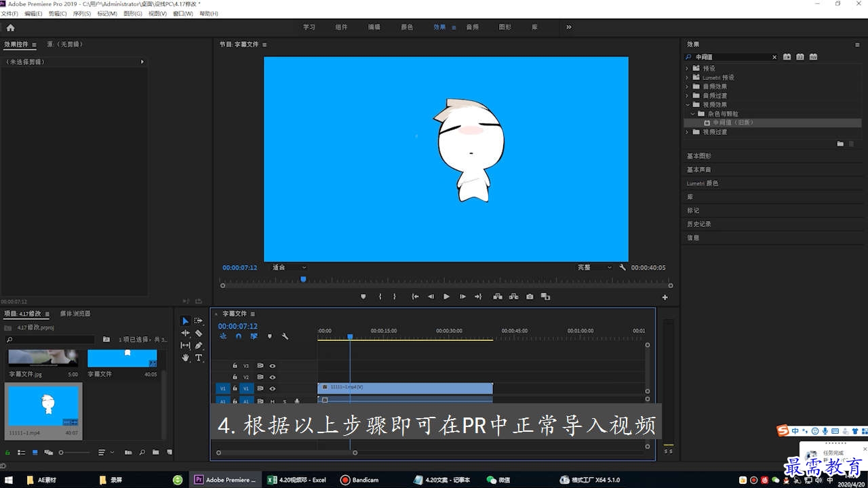Expand the 视频过渡 folder
The width and height of the screenshot is (868, 488).
[x=687, y=131]
